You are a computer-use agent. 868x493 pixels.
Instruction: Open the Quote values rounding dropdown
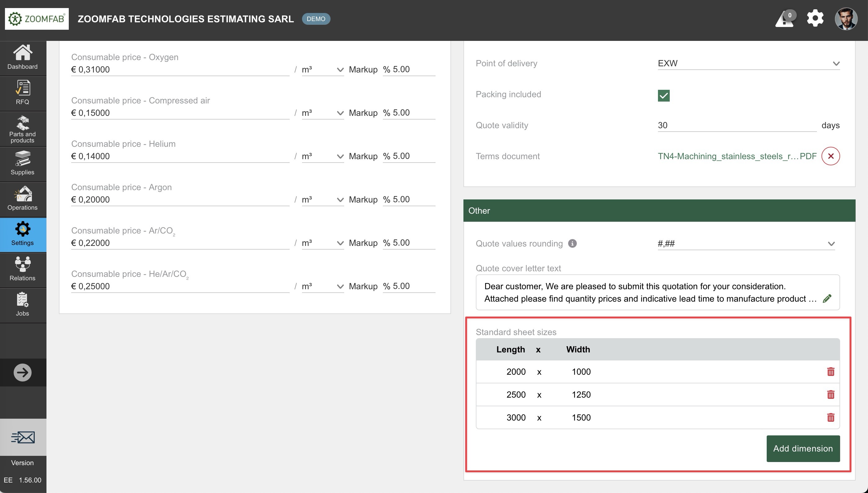click(746, 244)
